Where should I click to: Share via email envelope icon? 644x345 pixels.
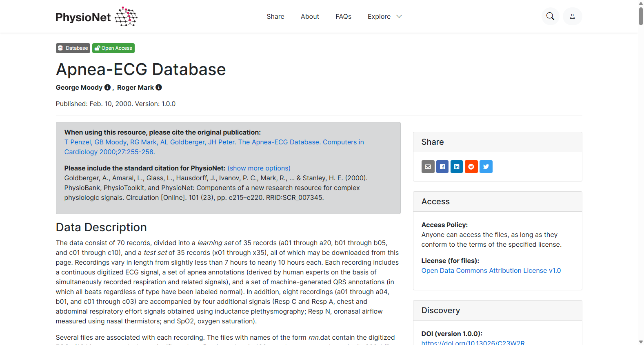click(x=428, y=166)
